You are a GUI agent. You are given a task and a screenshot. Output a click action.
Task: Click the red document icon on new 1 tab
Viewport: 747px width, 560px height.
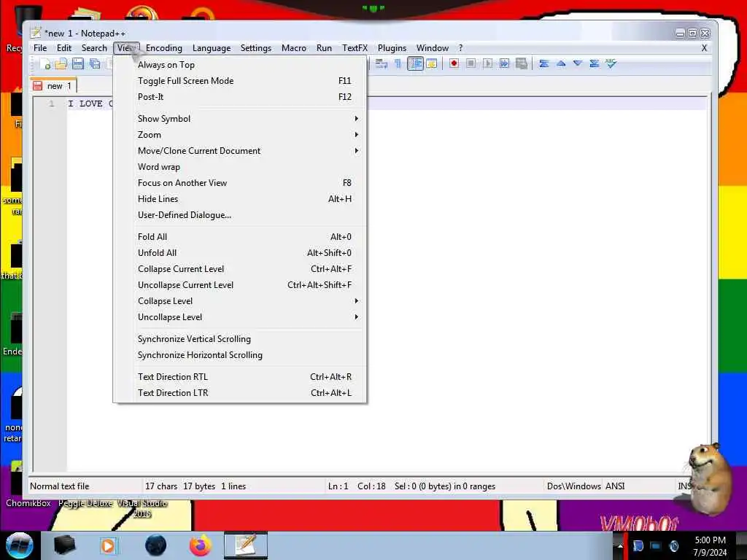[x=38, y=86]
